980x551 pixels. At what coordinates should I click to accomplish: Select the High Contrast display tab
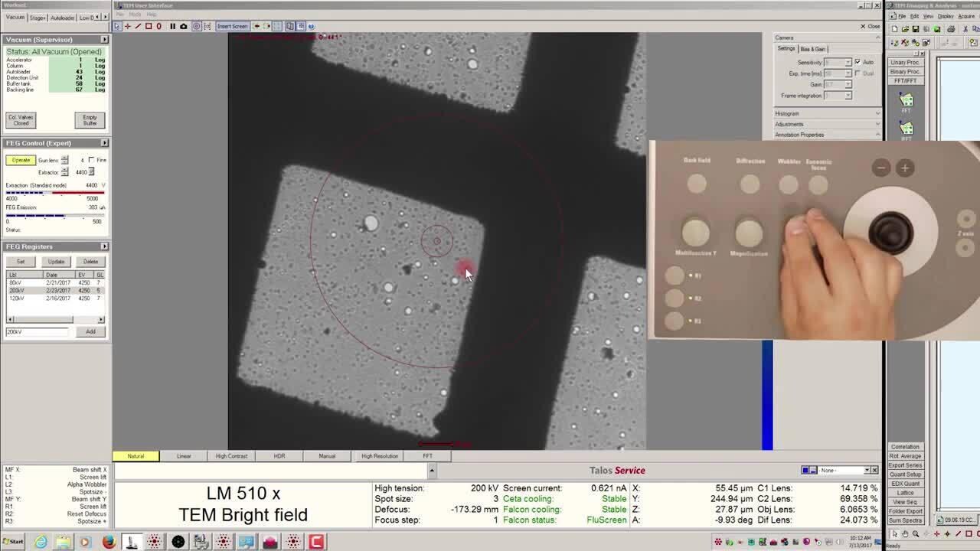point(231,456)
